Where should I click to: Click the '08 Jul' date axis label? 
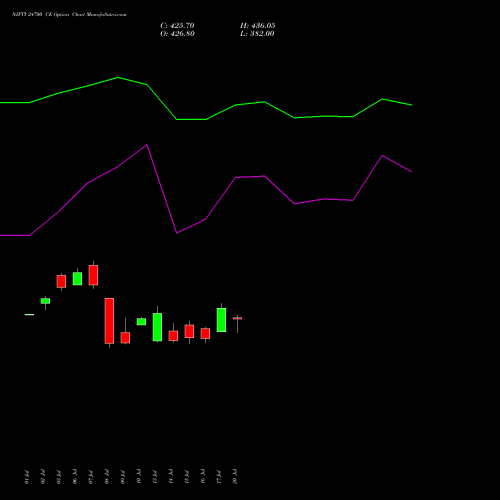[x=107, y=477]
